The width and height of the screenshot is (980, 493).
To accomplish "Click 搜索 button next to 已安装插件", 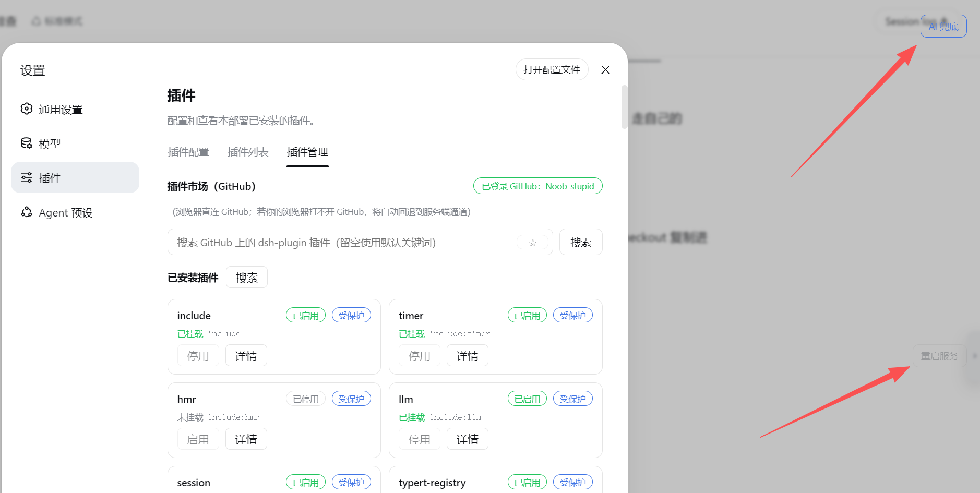I will coord(247,277).
